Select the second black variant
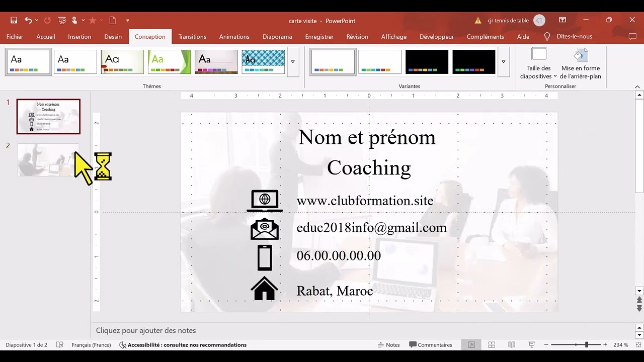The width and height of the screenshot is (644, 362). [474, 62]
